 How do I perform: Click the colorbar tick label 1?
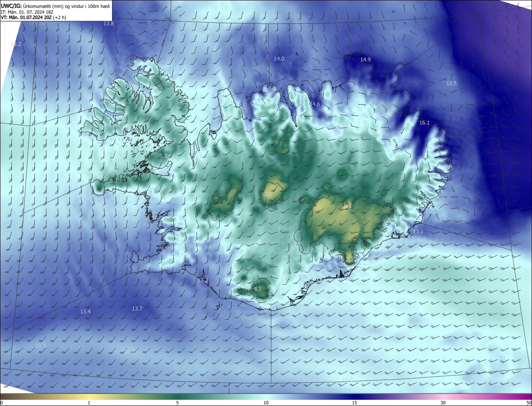pyautogui.click(x=89, y=403)
